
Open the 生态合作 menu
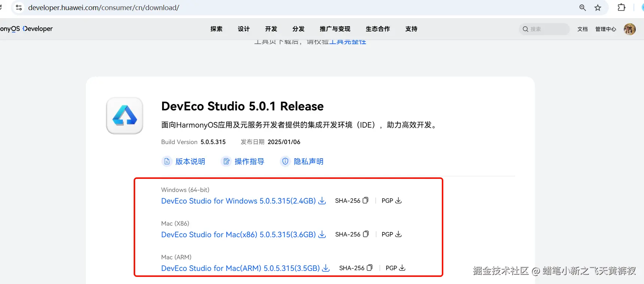(378, 29)
